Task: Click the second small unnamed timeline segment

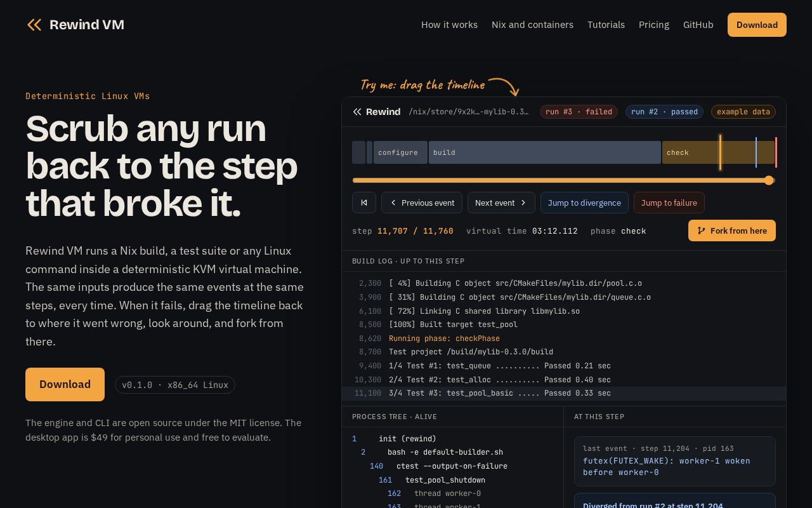Action: [x=369, y=152]
